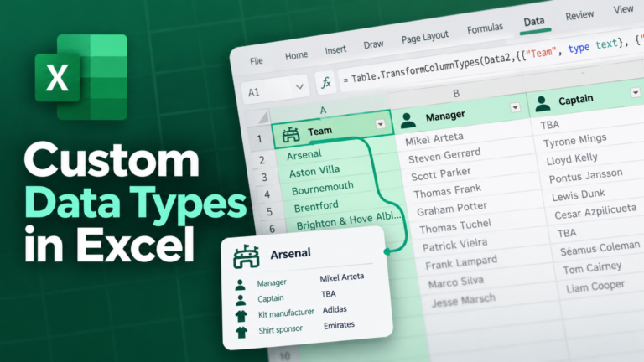Click the person icon beside Manager field
Image resolution: width=644 pixels, height=362 pixels.
coord(241,285)
